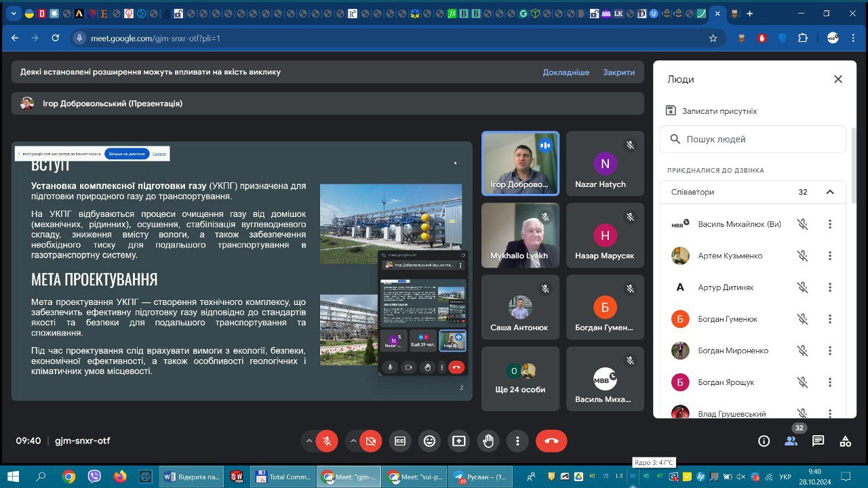Expand camera video settings arrow
The width and height of the screenshot is (868, 488).
point(353,441)
